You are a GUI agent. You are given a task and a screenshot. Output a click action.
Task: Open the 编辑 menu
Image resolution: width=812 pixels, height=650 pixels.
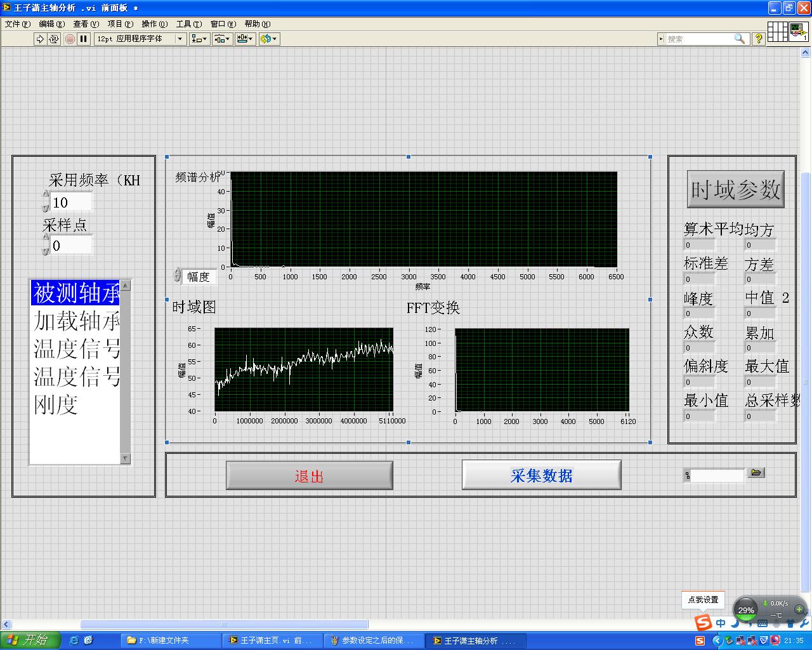[x=52, y=24]
